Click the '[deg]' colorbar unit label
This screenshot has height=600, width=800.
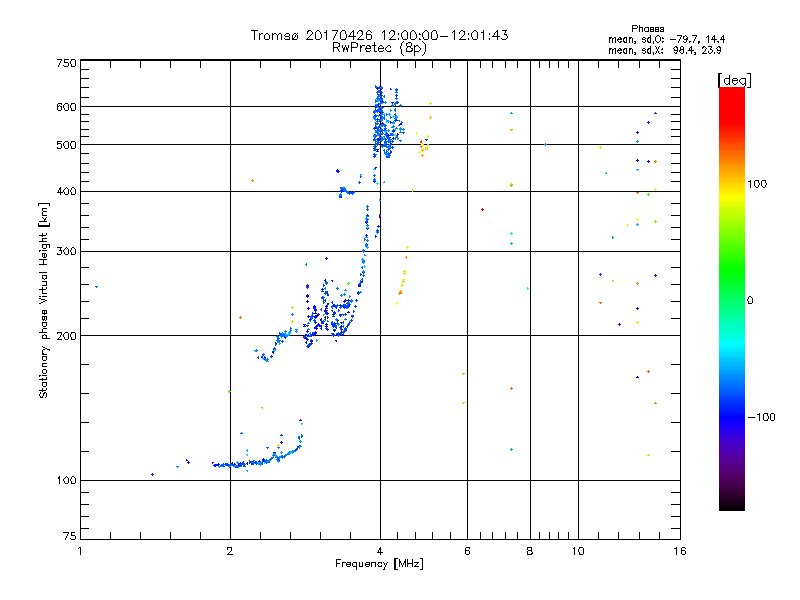734,80
